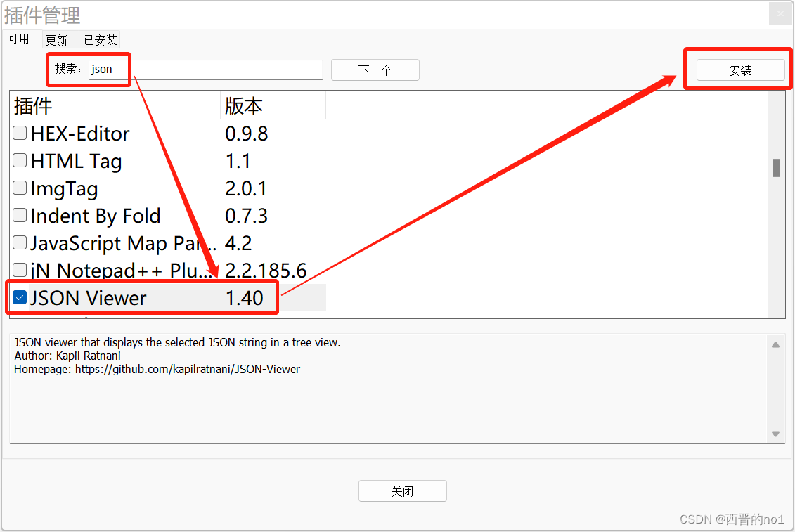Close the 插件管理 dialog window
This screenshot has height=532, width=795.
point(780,13)
